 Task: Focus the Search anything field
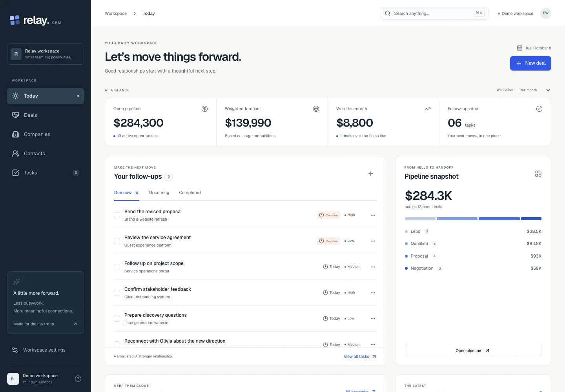(434, 13)
